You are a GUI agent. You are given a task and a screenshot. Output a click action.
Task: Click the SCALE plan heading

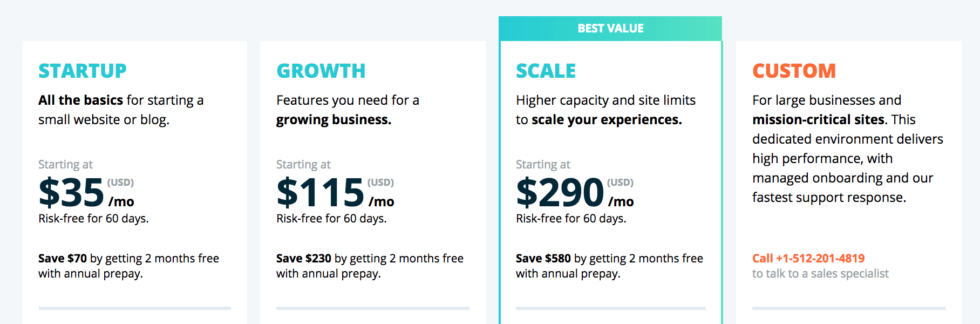click(546, 71)
